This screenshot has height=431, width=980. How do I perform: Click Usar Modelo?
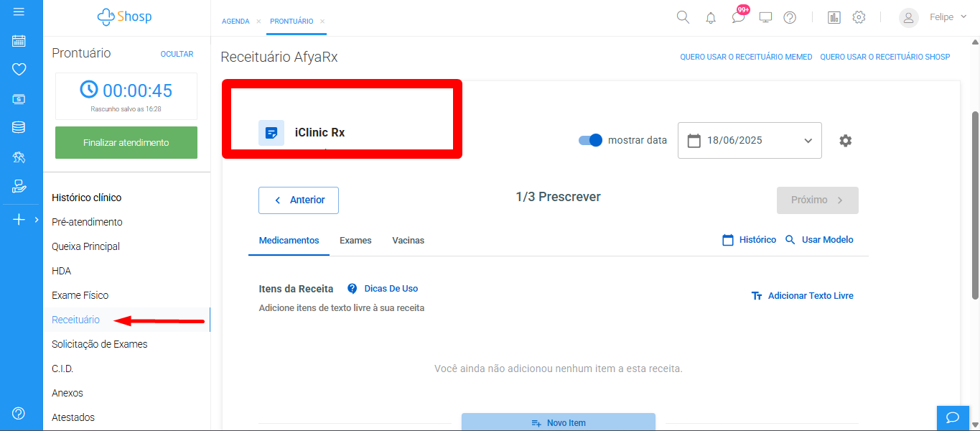(x=819, y=240)
